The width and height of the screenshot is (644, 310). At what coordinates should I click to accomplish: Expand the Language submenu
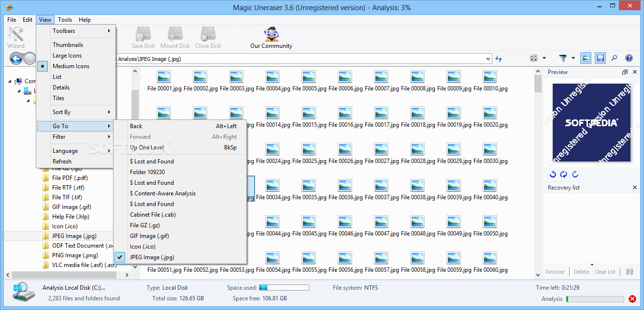coord(76,151)
